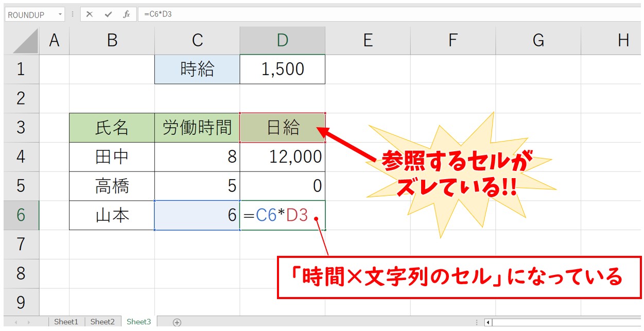
Task: Select all cells via corner triangle
Action: pos(26,41)
